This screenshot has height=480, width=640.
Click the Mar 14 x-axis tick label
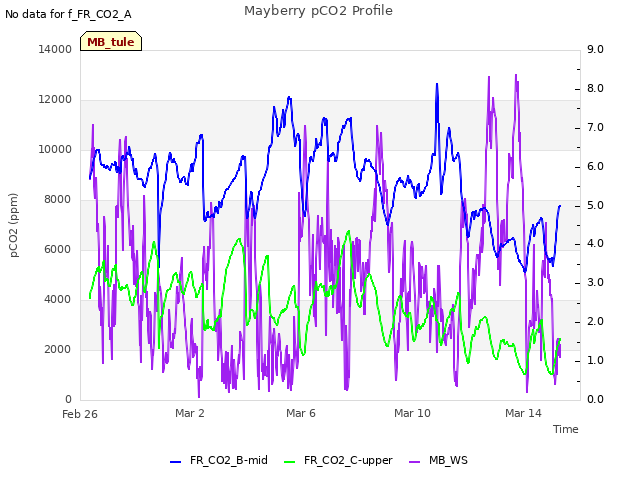coord(523,413)
